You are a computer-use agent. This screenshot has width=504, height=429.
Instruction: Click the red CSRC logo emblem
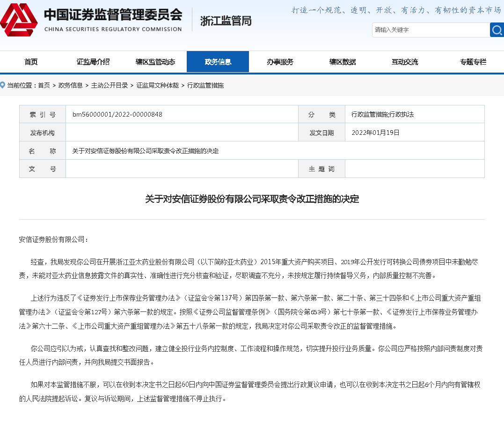click(19, 20)
